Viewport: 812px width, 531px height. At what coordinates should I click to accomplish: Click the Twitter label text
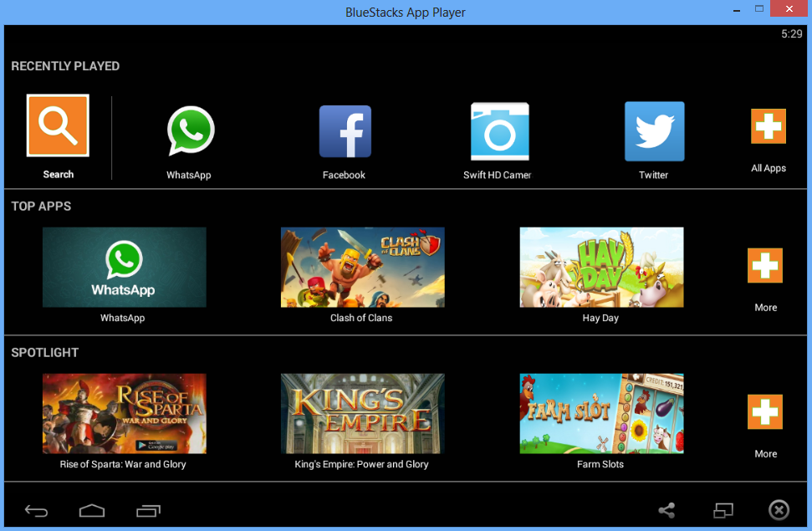654,175
